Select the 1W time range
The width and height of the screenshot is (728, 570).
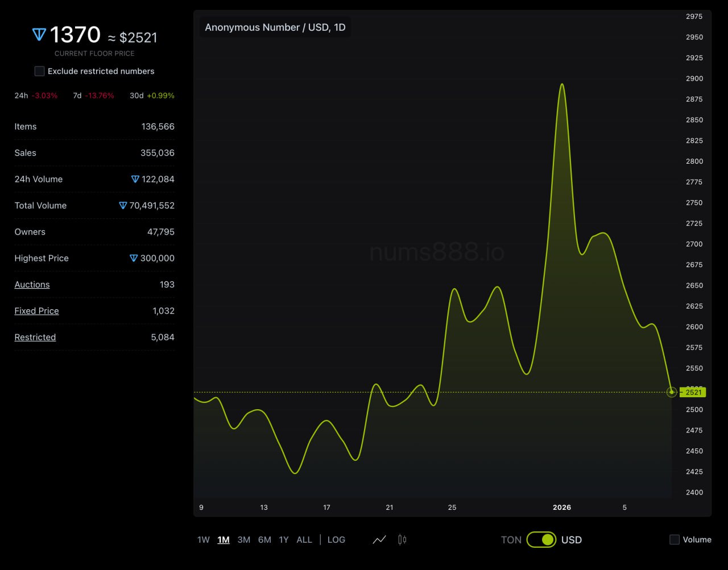click(204, 540)
